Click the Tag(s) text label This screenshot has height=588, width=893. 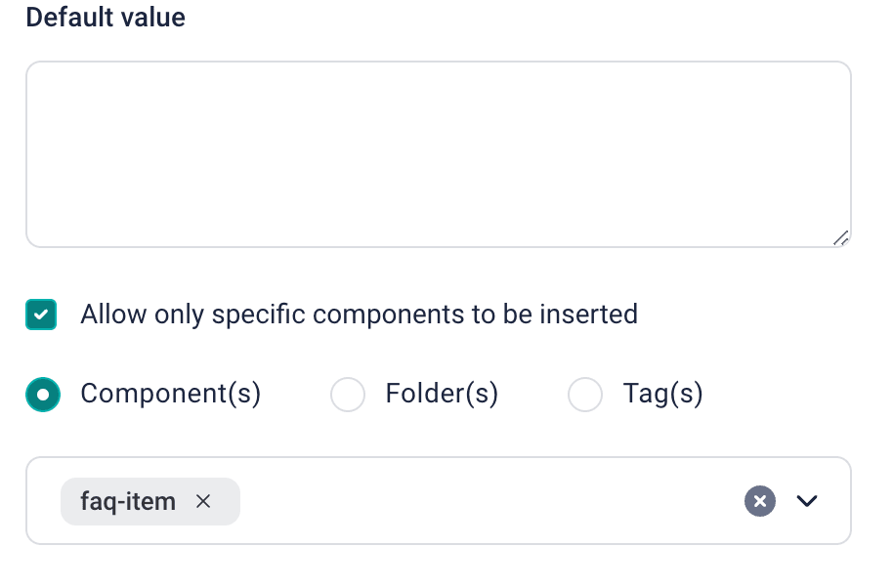click(x=662, y=394)
